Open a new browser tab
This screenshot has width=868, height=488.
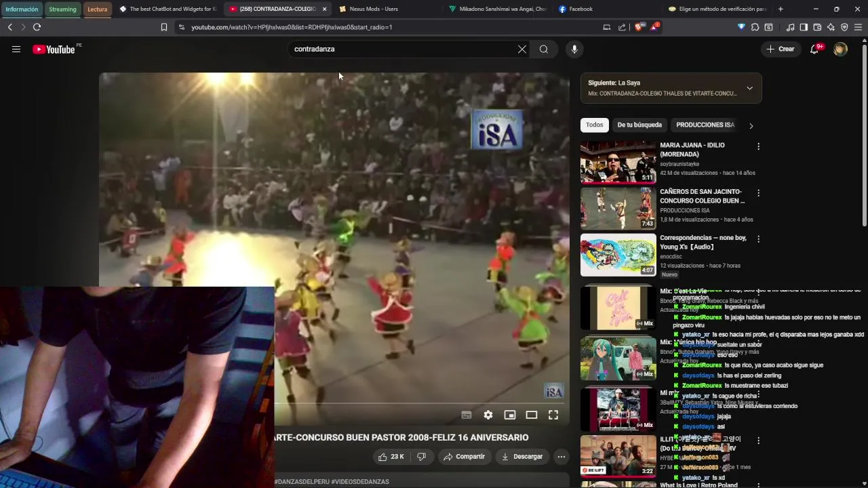pyautogui.click(x=781, y=9)
